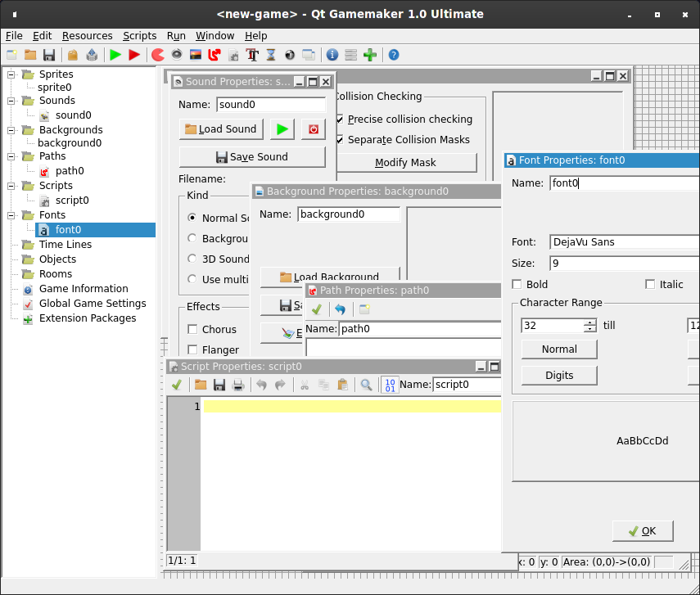Viewport: 700px width, 595px height.
Task: Open the Resources menu
Action: 87,36
